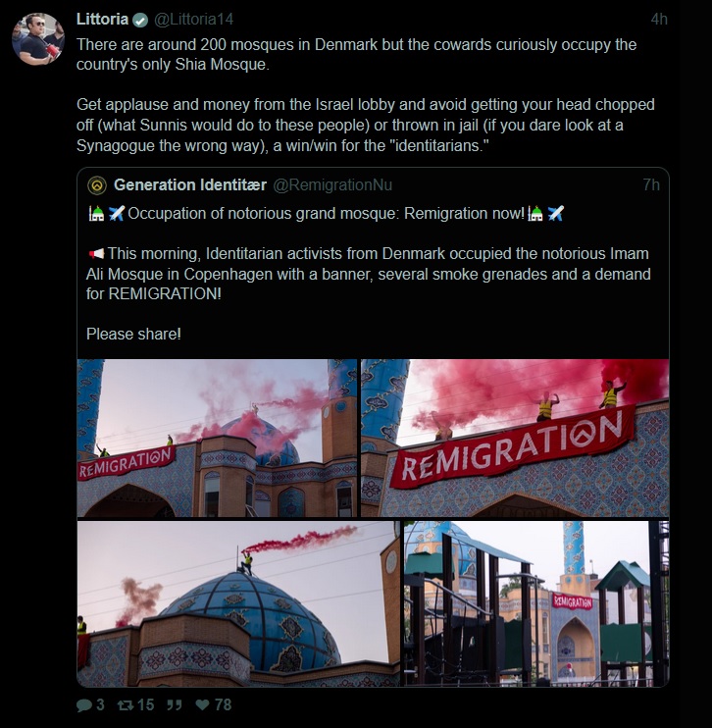Open the playground view mosque photo
This screenshot has width=712, height=728.
coord(536,603)
